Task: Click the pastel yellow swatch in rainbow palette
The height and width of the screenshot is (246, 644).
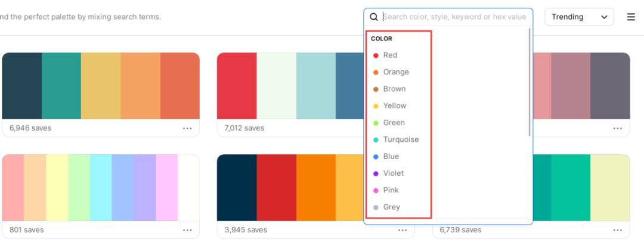Action: [57, 188]
